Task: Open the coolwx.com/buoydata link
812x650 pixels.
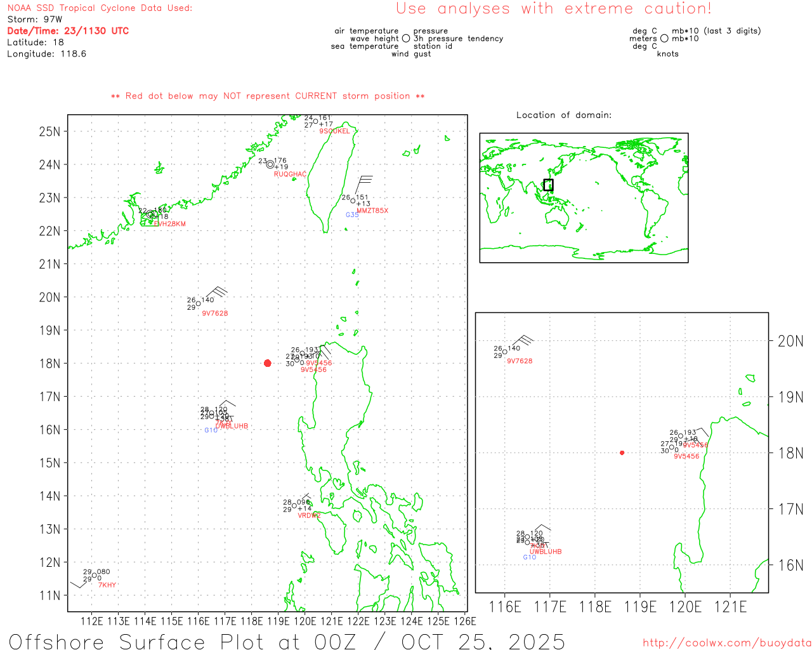Action: tap(726, 643)
